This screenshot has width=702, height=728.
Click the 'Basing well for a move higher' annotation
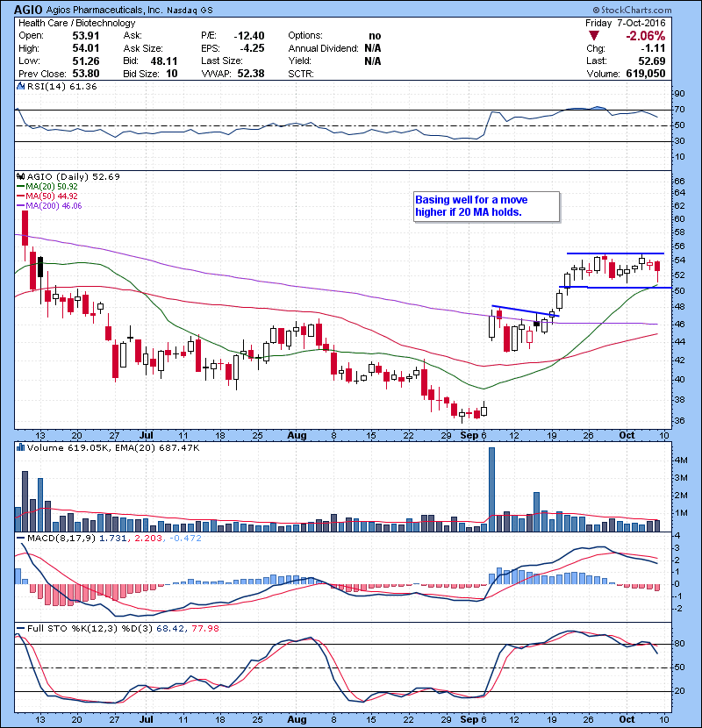(486, 206)
